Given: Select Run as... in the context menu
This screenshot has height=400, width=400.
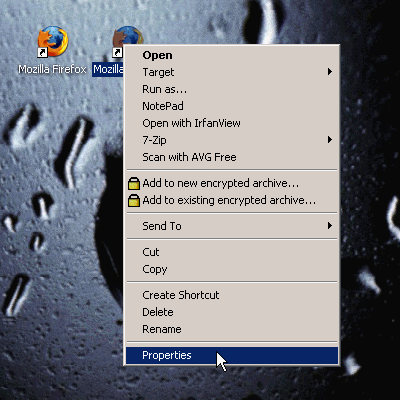Looking at the screenshot, I should (232, 89).
